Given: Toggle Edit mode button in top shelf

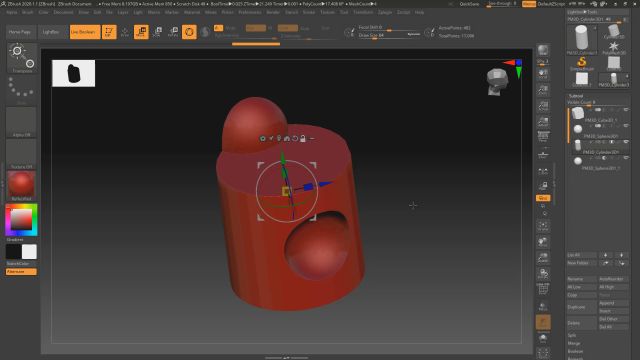Looking at the screenshot, I should [x=109, y=32].
